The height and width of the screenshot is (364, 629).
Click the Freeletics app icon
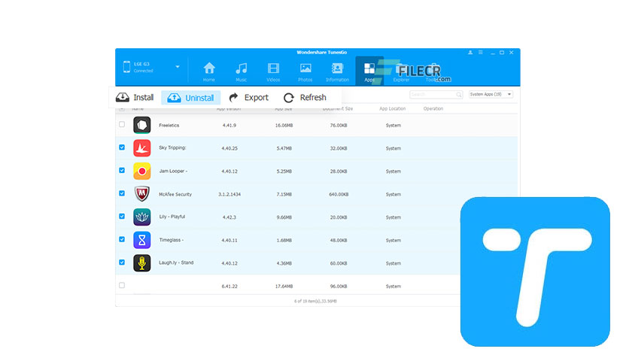pos(142,125)
